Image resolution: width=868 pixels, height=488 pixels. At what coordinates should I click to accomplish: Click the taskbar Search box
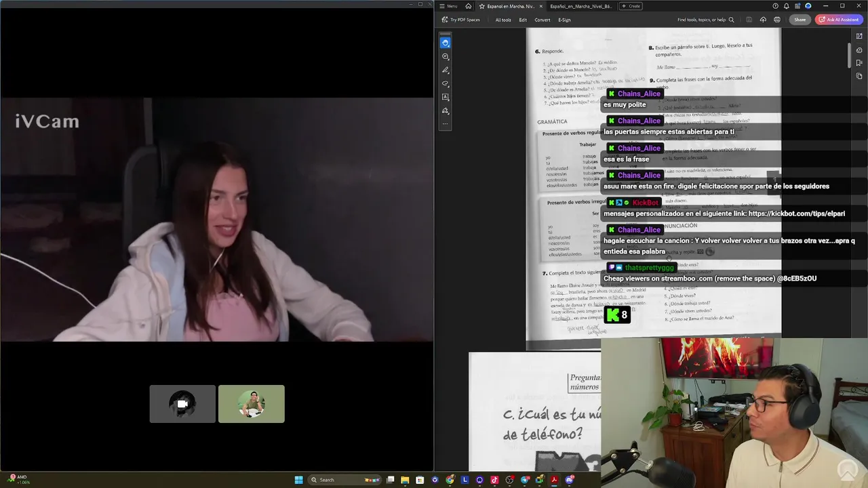coord(344,480)
